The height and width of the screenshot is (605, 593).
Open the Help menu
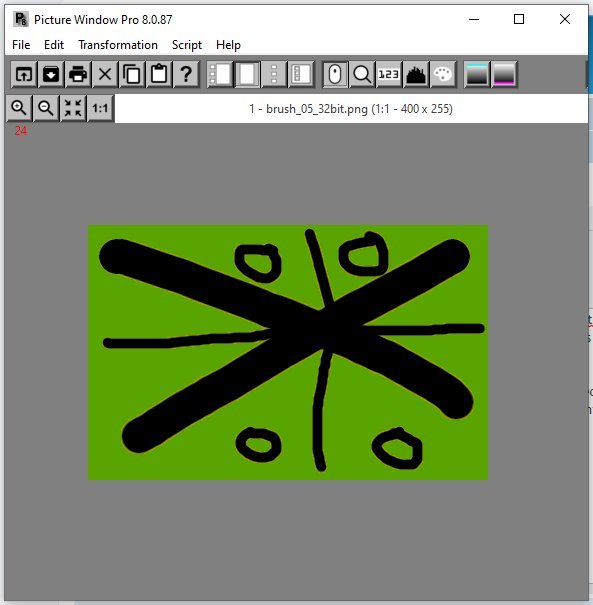pos(228,45)
